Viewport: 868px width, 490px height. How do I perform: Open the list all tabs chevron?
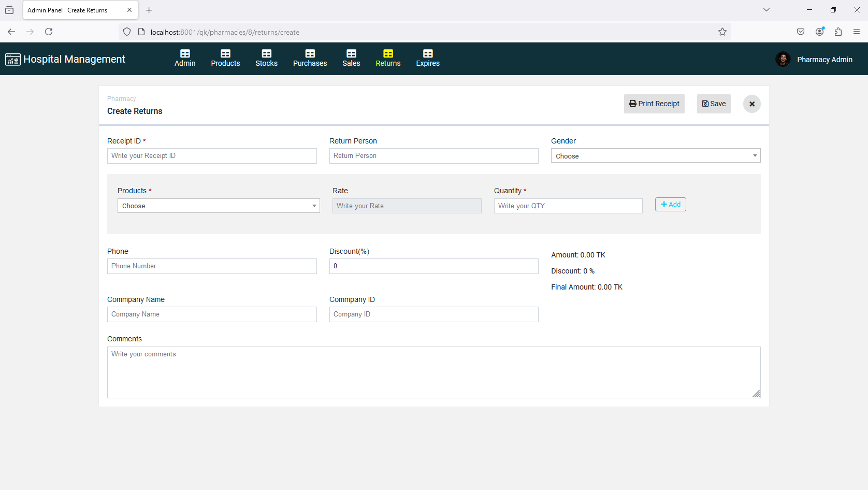pos(766,10)
